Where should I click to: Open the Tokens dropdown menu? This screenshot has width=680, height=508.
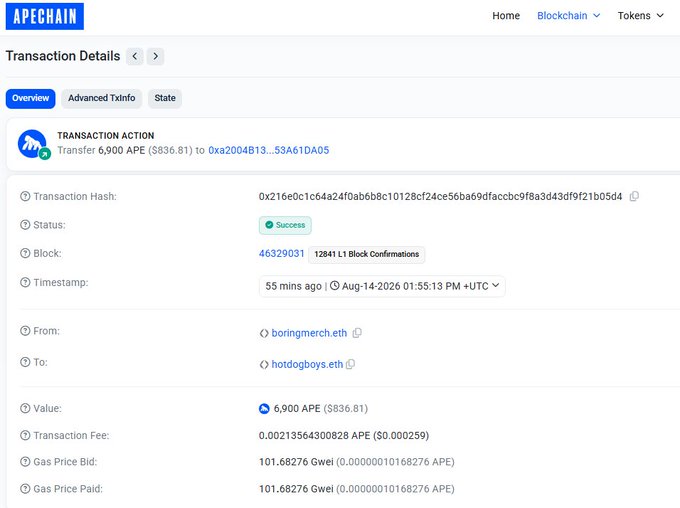point(641,16)
